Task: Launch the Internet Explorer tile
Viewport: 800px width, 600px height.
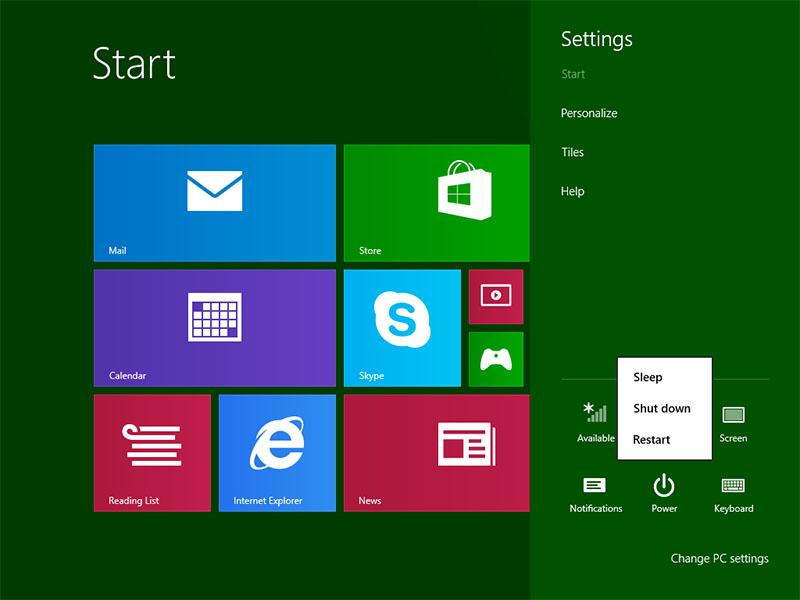Action: (277, 453)
